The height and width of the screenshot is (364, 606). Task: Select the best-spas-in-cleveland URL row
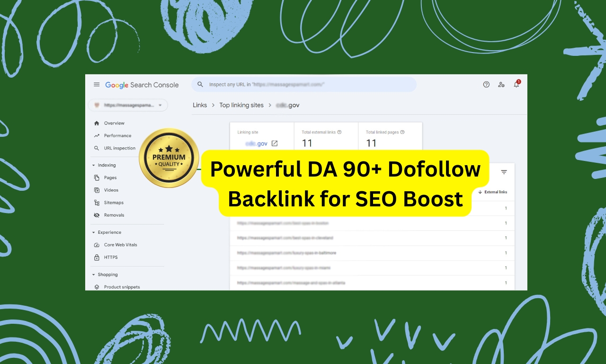pos(372,238)
